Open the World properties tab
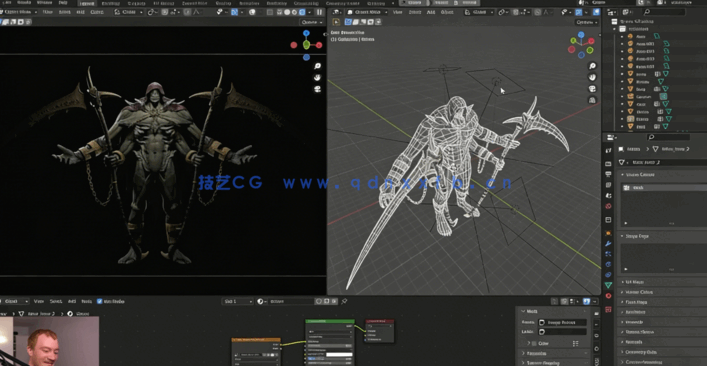707x366 pixels. pyautogui.click(x=608, y=206)
